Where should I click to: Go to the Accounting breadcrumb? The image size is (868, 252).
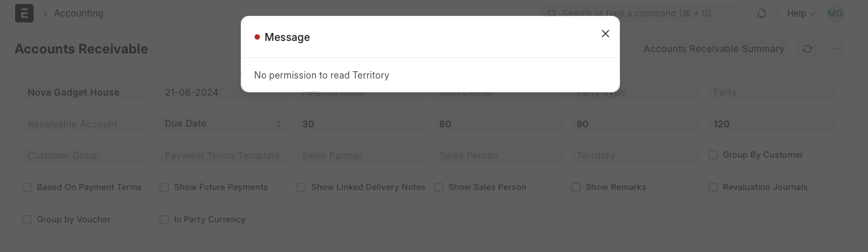(x=78, y=13)
